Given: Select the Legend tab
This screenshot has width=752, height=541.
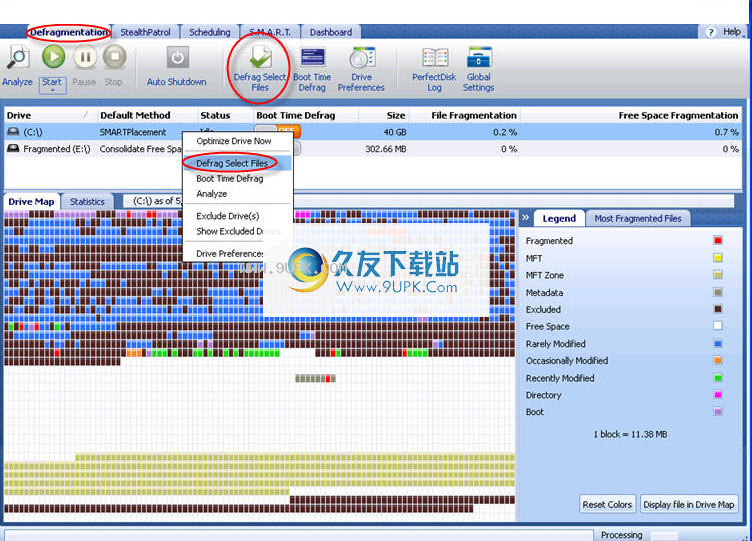Looking at the screenshot, I should [559, 218].
